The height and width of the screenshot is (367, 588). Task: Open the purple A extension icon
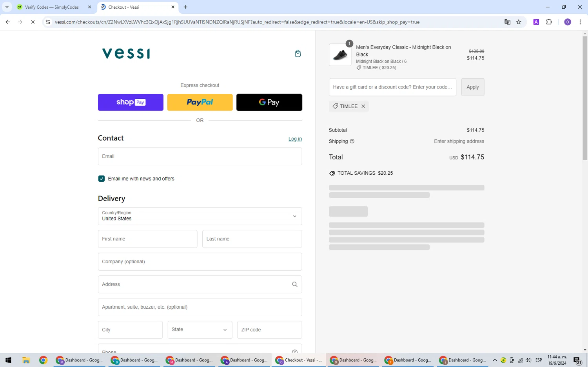tap(536, 22)
